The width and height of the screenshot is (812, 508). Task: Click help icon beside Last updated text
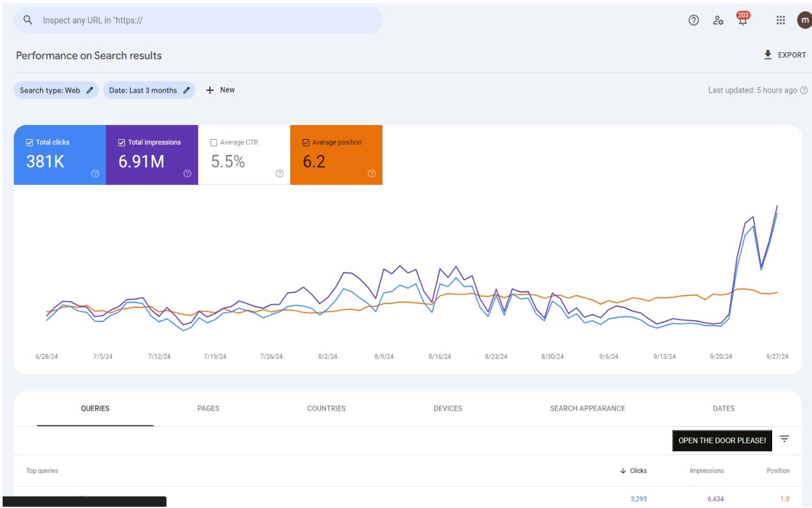click(x=804, y=90)
